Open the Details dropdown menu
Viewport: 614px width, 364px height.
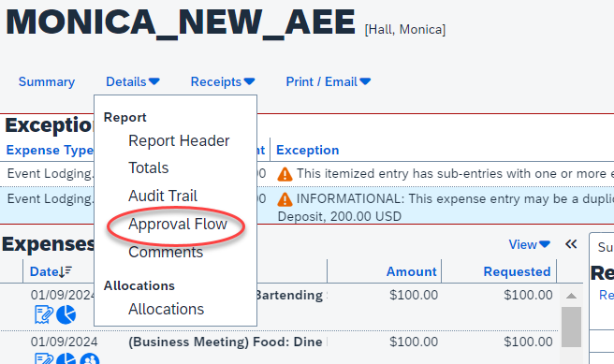point(133,81)
